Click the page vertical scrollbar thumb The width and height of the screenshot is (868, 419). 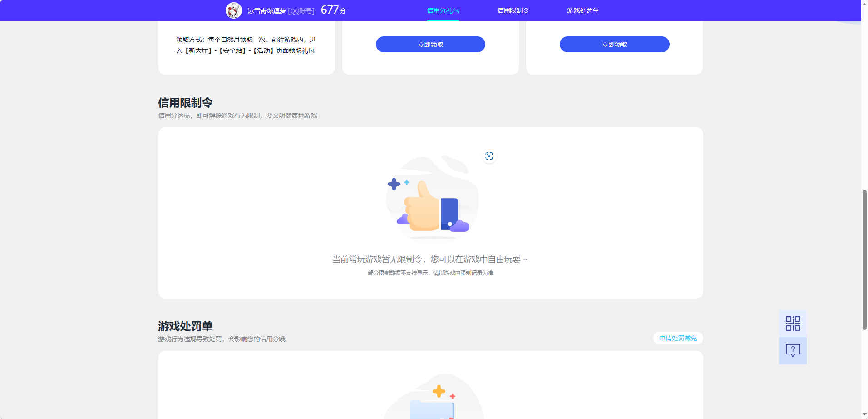point(864,259)
